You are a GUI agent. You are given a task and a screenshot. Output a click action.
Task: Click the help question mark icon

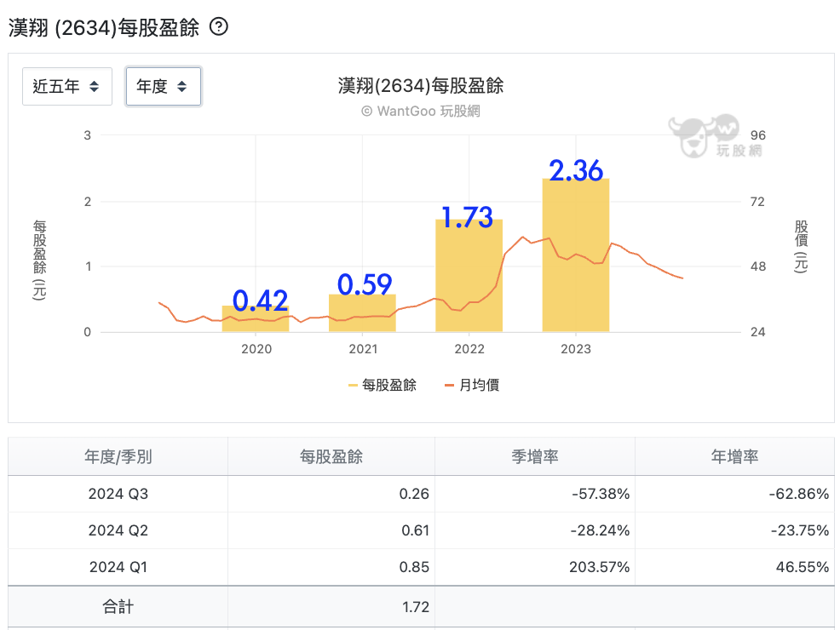pos(219,26)
